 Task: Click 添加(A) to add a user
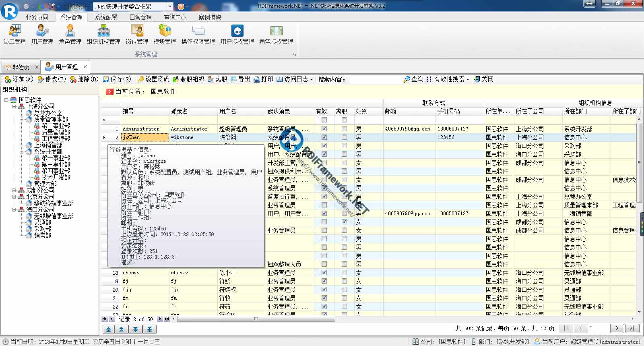point(19,79)
